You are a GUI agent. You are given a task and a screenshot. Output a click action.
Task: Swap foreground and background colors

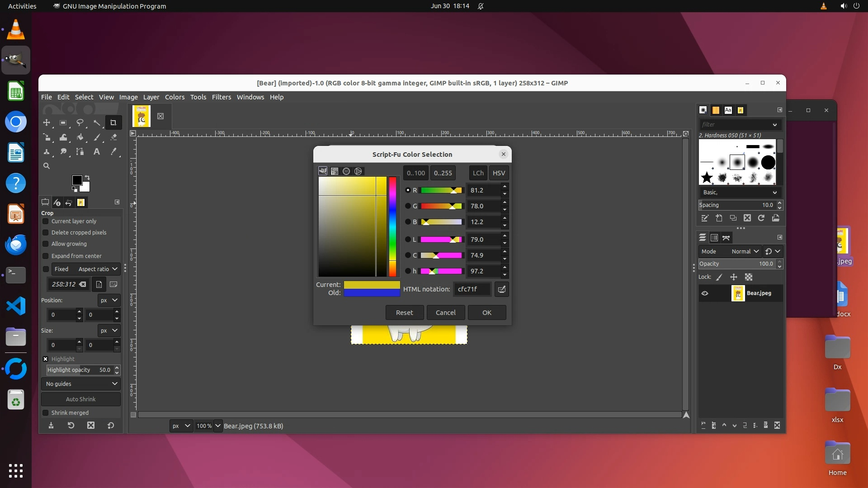[87, 177]
